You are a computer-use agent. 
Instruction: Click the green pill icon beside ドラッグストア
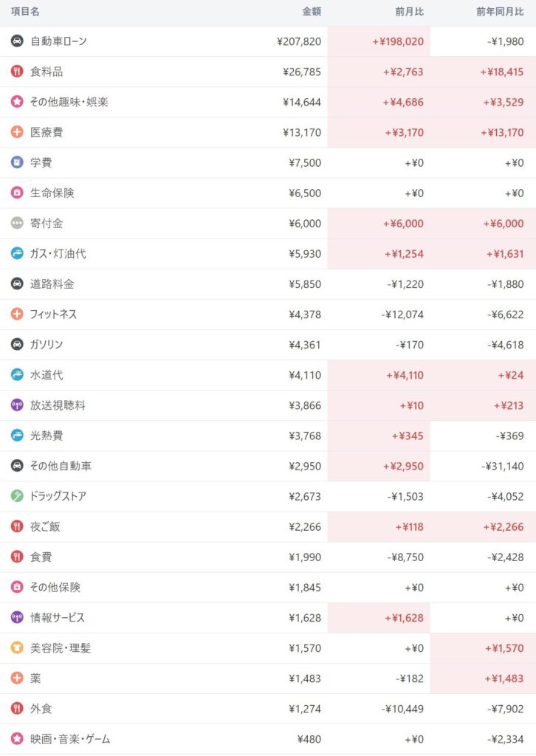tap(17, 495)
